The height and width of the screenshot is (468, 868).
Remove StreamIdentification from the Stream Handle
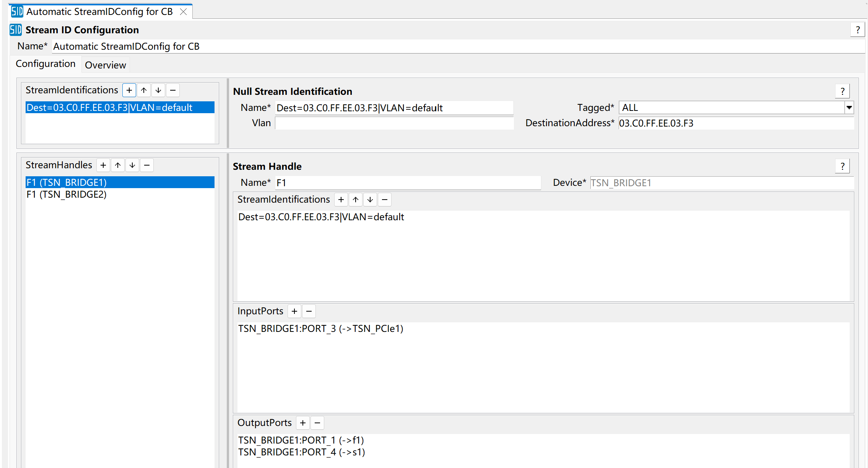point(385,200)
